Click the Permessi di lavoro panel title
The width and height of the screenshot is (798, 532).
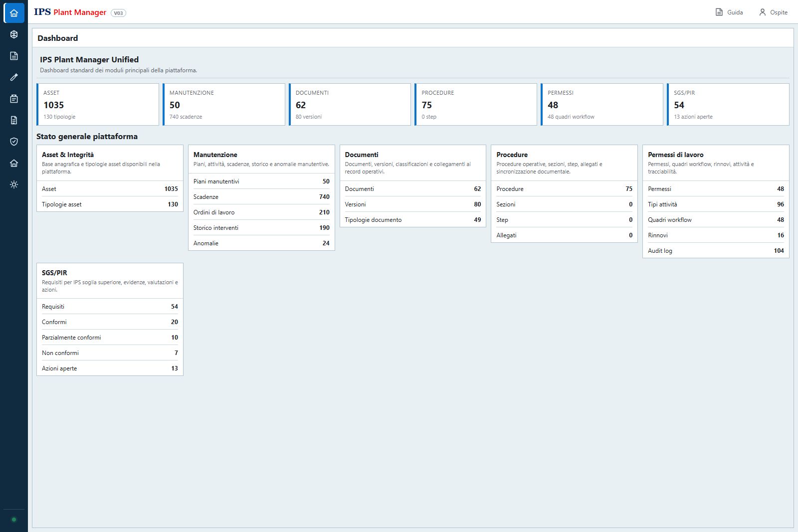[676, 155]
